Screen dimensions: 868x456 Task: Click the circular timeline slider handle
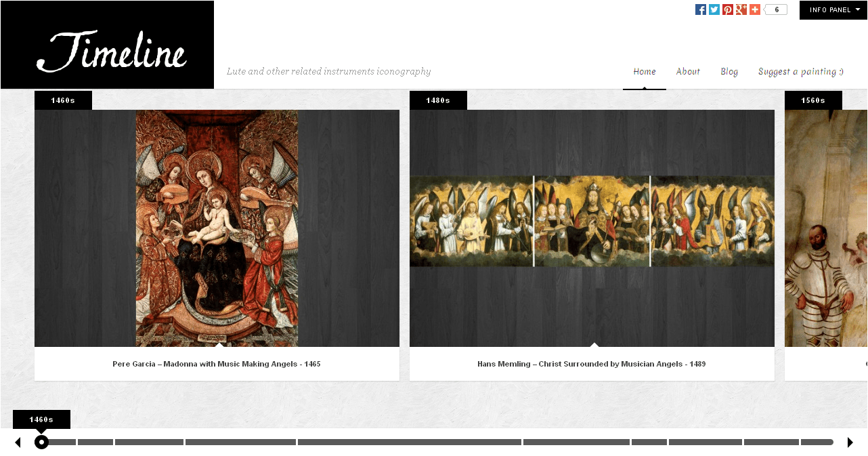(41, 442)
